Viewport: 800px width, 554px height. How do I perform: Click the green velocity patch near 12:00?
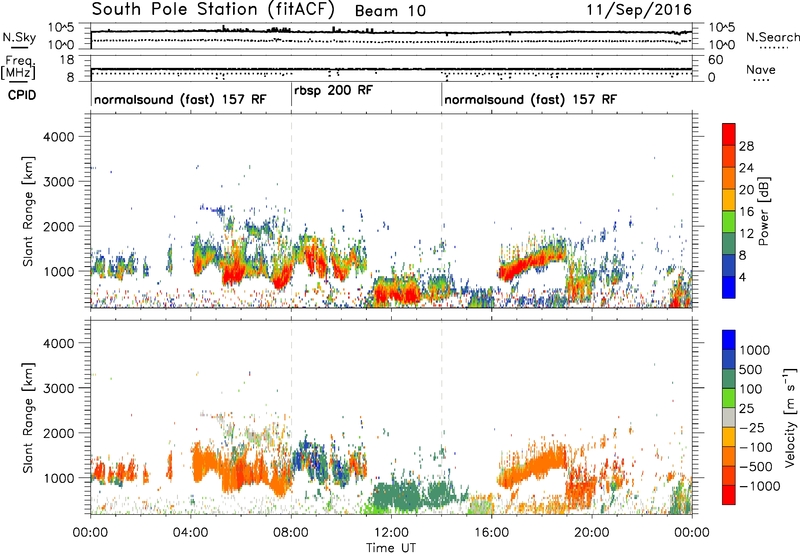coord(395,497)
